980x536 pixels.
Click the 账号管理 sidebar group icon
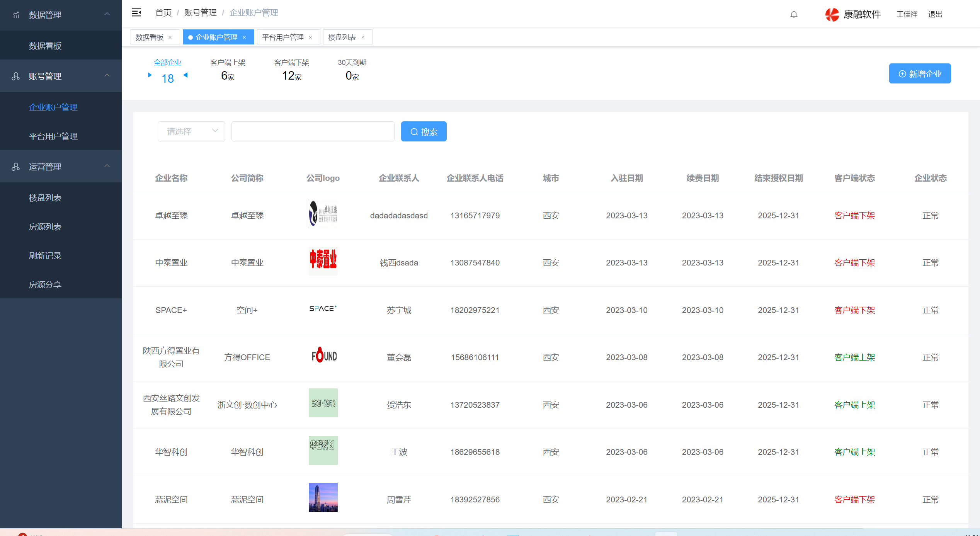16,76
